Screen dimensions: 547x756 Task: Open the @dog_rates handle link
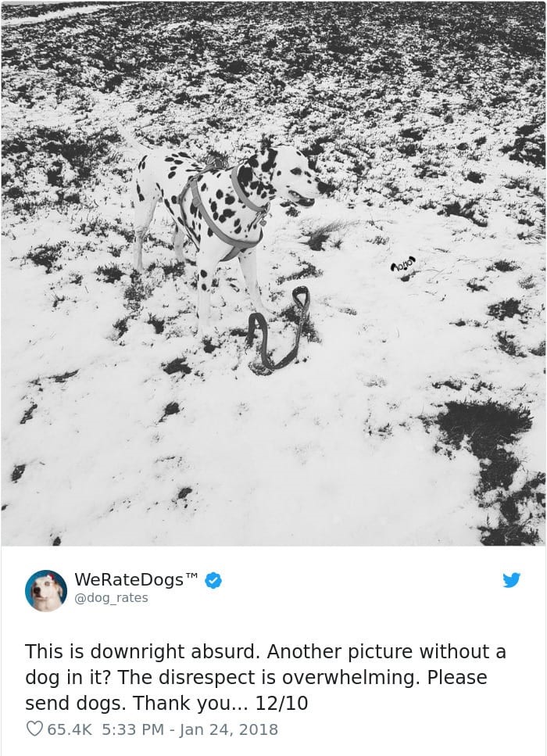point(111,598)
